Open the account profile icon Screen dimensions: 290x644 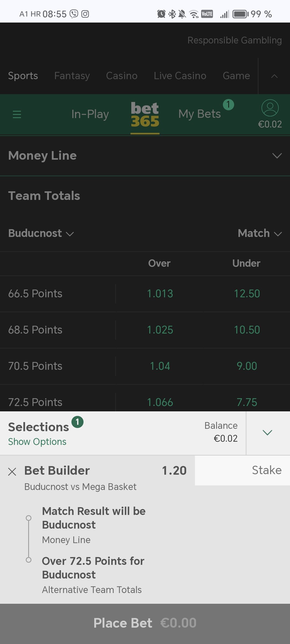click(270, 108)
